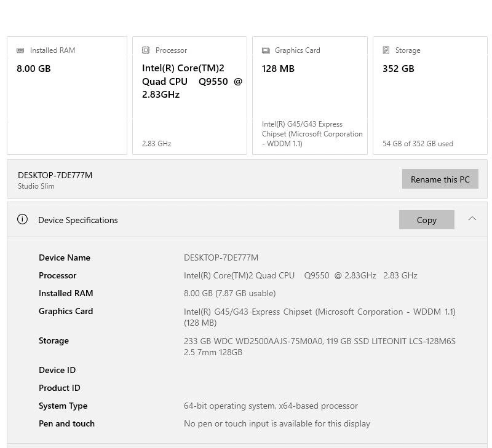Click the Studio Slim model label
Image resolution: width=492 pixels, height=448 pixels.
pyautogui.click(x=36, y=186)
